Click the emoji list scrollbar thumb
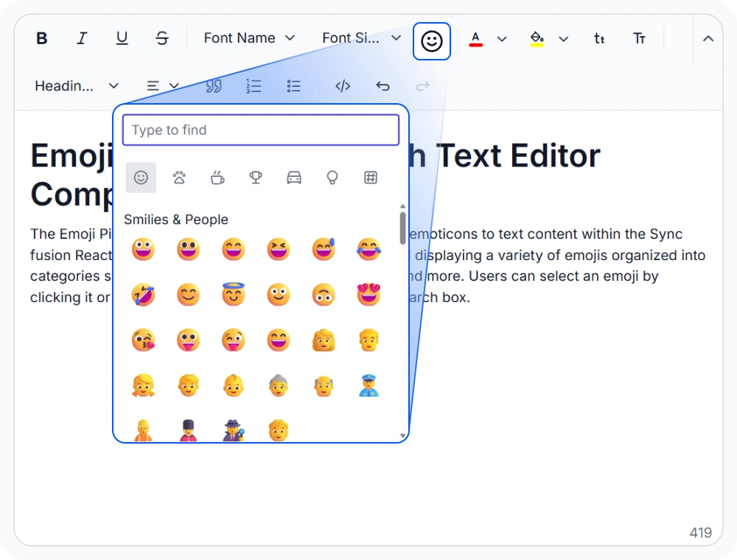The height and width of the screenshot is (560, 737). [x=403, y=228]
